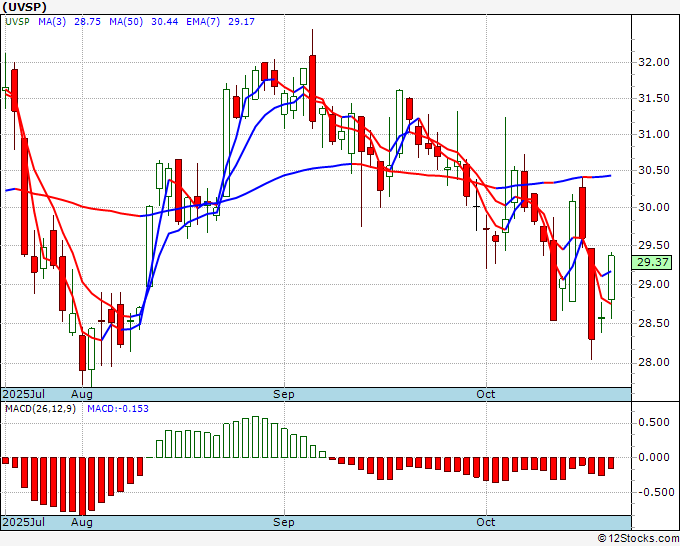Viewport: 680px width, 546px height.
Task: Click Aug on the price chart date axis
Action: tap(82, 394)
